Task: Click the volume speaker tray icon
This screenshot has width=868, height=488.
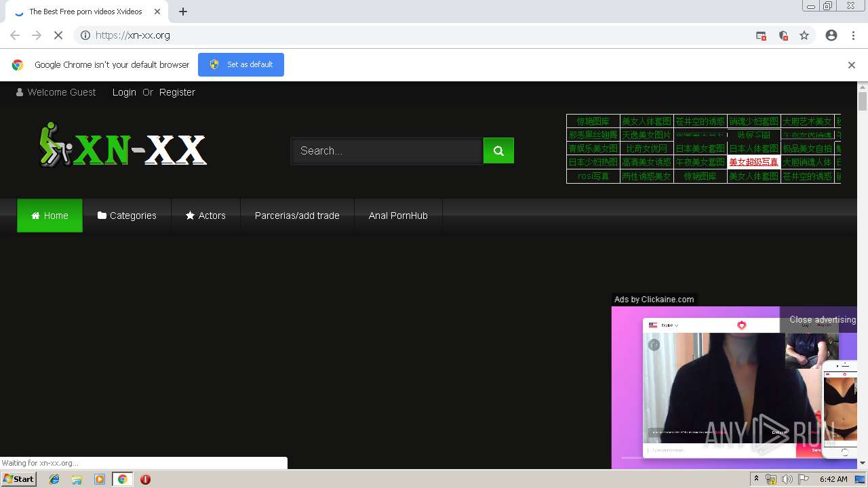Action: pos(787,479)
